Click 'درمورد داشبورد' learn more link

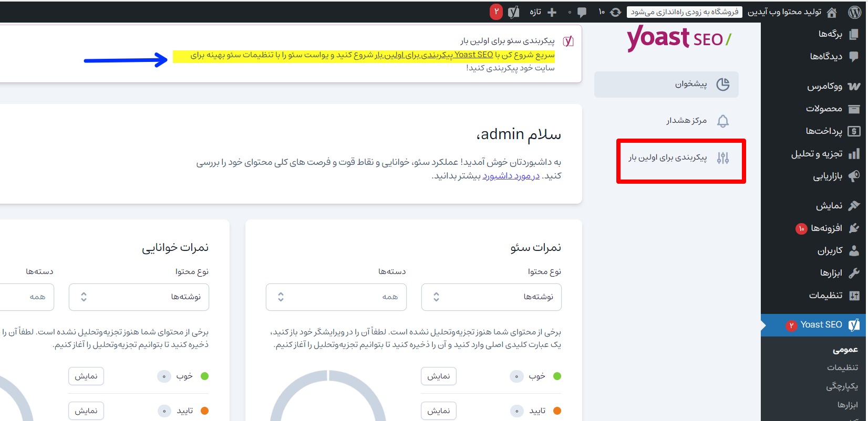coord(511,176)
